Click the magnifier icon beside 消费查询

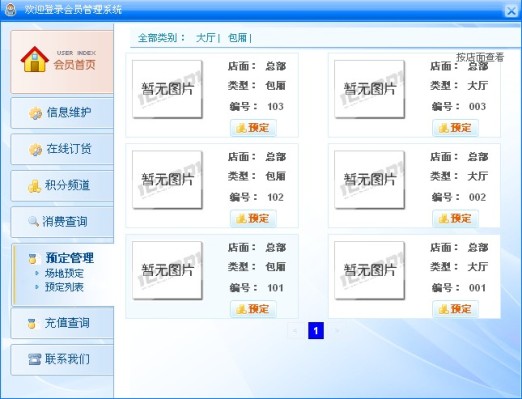click(x=33, y=221)
